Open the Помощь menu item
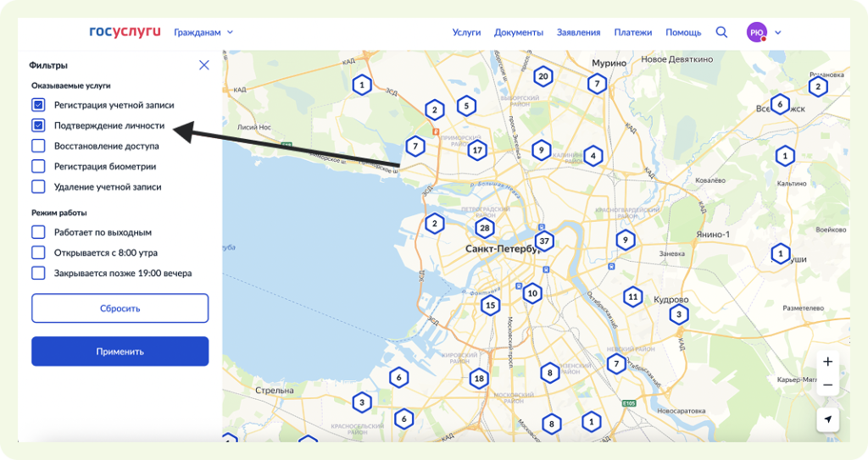The image size is (868, 460). [683, 32]
